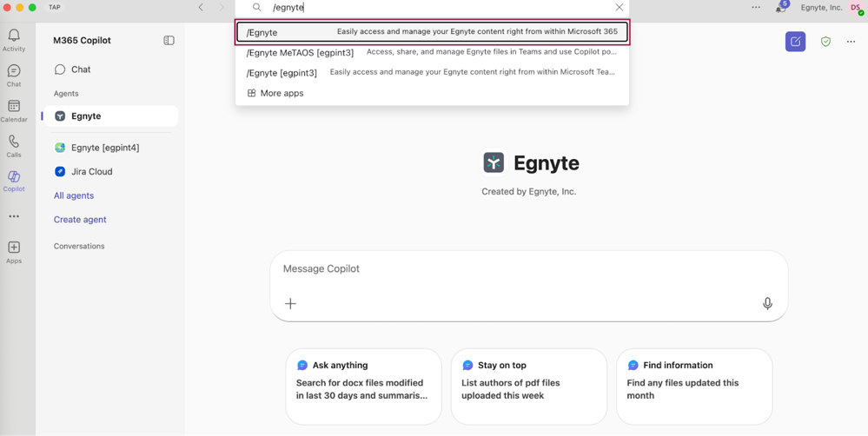868x436 pixels.
Task: Click the plus attach icon in message box
Action: click(x=290, y=303)
